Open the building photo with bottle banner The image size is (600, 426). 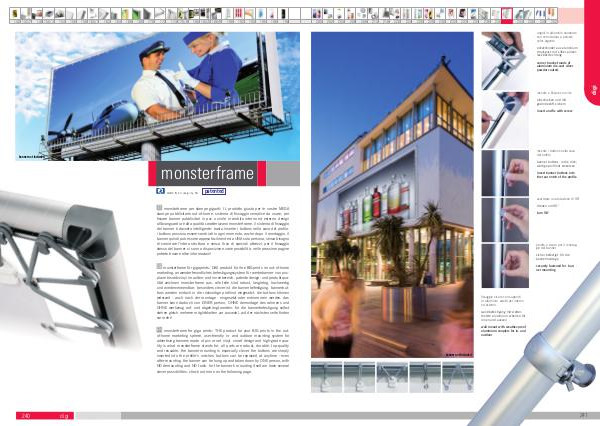392,195
